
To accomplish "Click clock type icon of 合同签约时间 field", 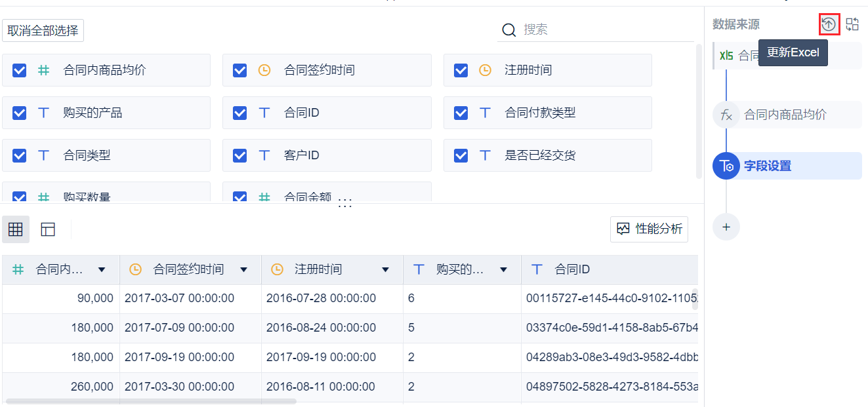I will 264,70.
